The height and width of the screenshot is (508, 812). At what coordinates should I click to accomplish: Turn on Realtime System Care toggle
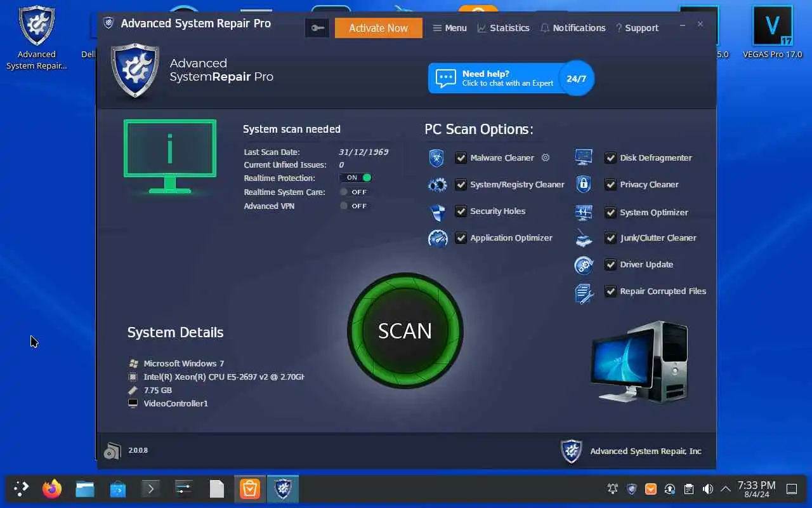click(354, 192)
